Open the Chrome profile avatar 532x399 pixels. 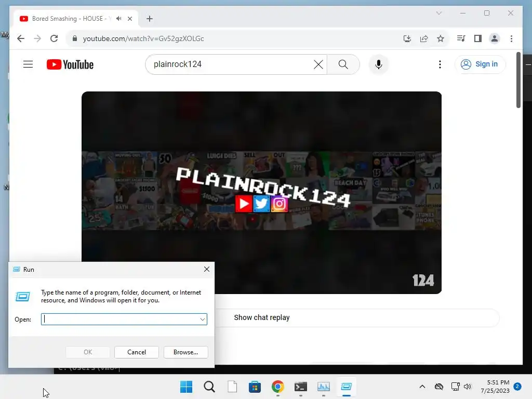[x=495, y=38]
